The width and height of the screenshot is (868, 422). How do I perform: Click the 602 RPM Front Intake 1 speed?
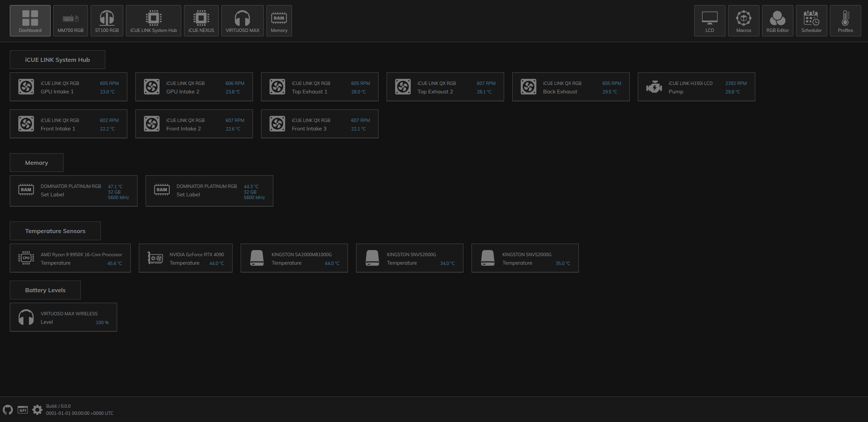point(109,120)
